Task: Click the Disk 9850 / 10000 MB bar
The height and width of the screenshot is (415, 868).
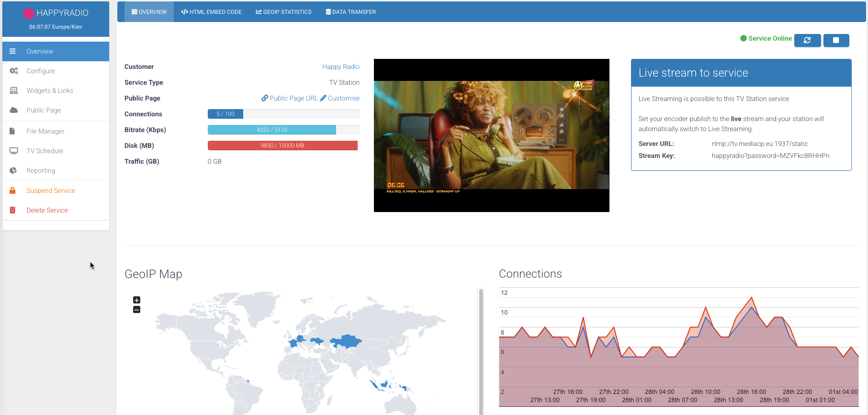Action: click(x=283, y=146)
